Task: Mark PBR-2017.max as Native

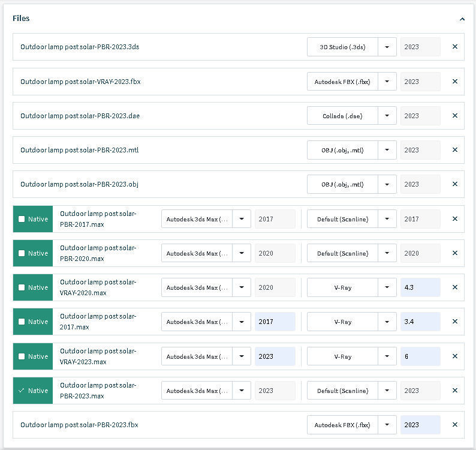Action: click(x=22, y=219)
